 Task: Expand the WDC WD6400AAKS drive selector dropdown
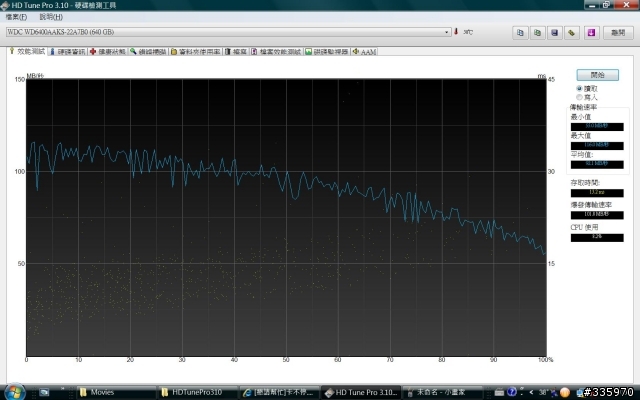(447, 32)
